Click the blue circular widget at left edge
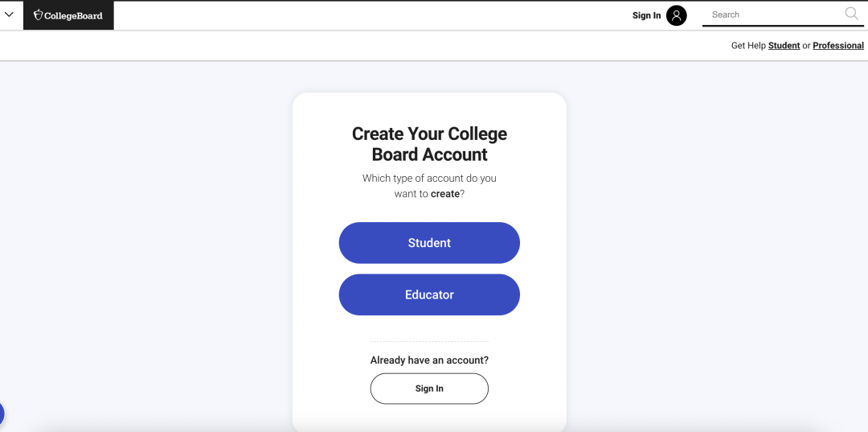This screenshot has width=868, height=432. 1,414
